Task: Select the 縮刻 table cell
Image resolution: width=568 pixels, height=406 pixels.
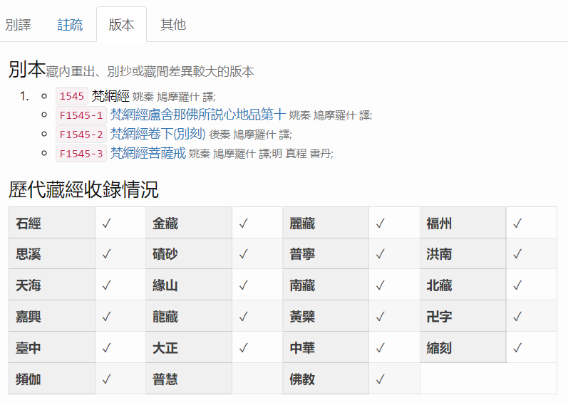Action: point(463,347)
